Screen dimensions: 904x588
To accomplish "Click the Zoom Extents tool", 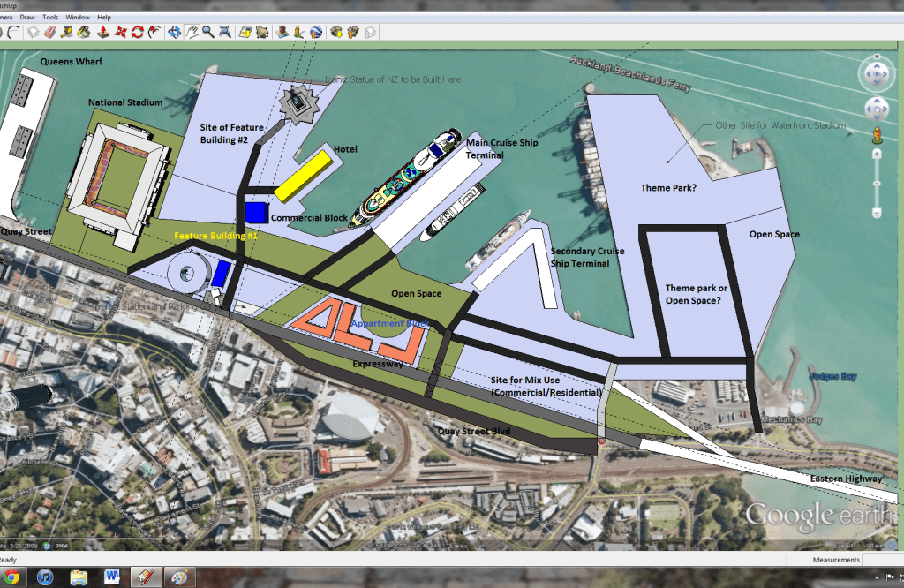I will 224,33.
